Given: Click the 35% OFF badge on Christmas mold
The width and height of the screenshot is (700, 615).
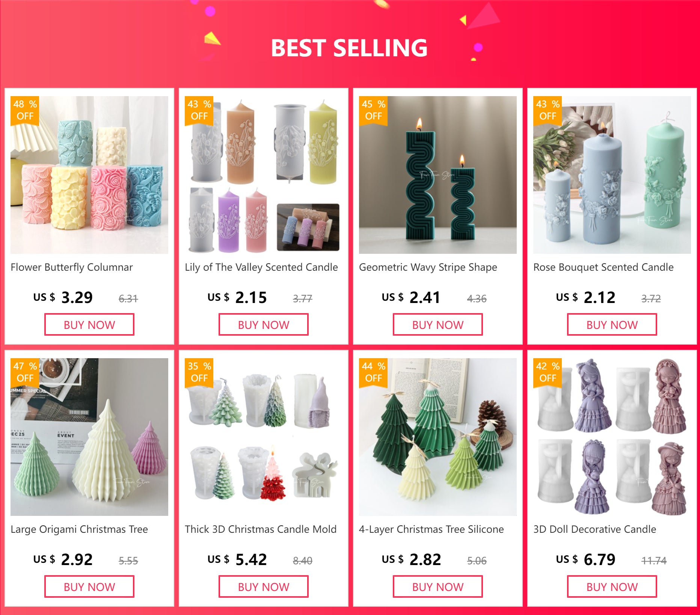Looking at the screenshot, I should (199, 372).
